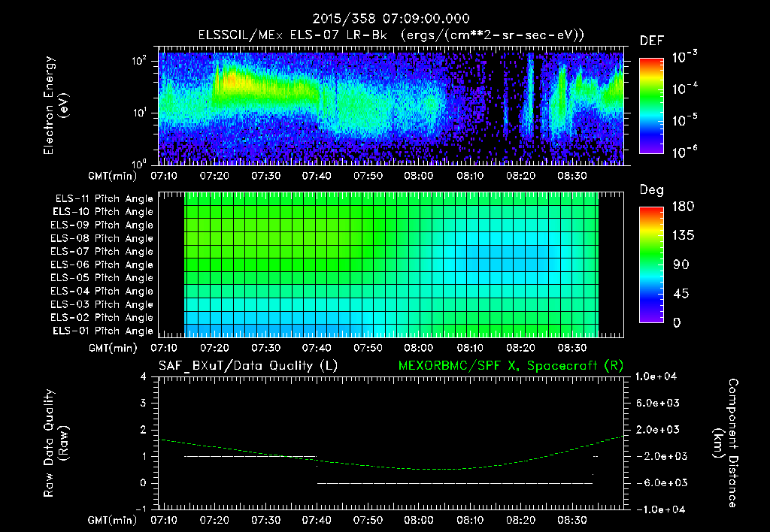The image size is (770, 532).
Task: Click the ELS-11 Pitch Angle row label
Action: (x=104, y=199)
